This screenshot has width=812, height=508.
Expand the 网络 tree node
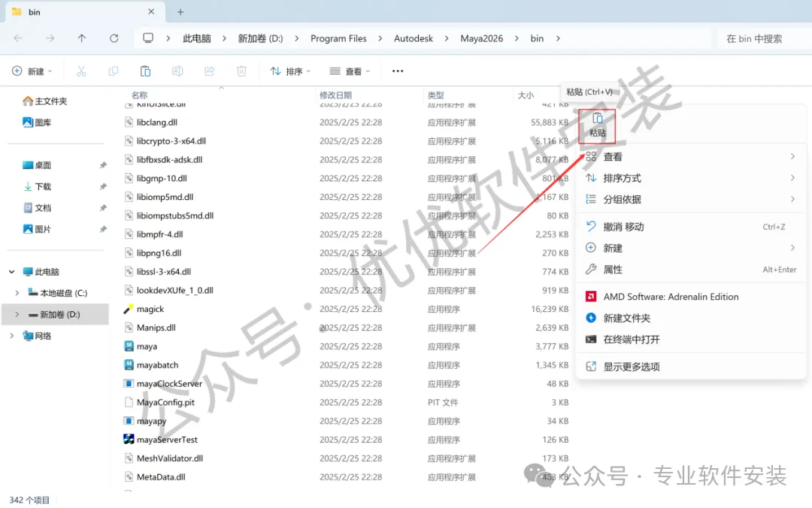coord(12,336)
